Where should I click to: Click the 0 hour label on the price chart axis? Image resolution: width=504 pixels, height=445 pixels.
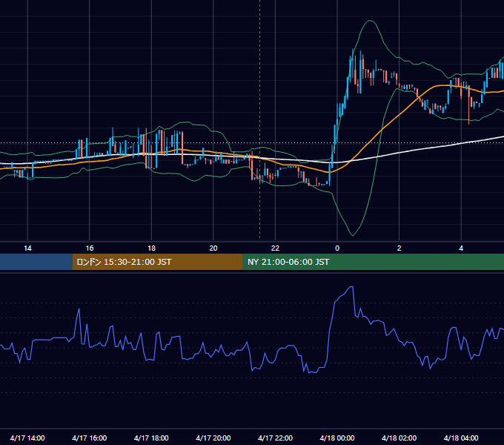point(337,248)
